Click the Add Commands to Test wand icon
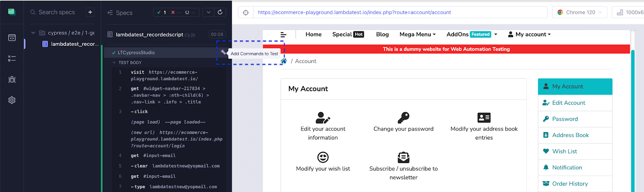This screenshot has width=644, height=192. [x=223, y=52]
